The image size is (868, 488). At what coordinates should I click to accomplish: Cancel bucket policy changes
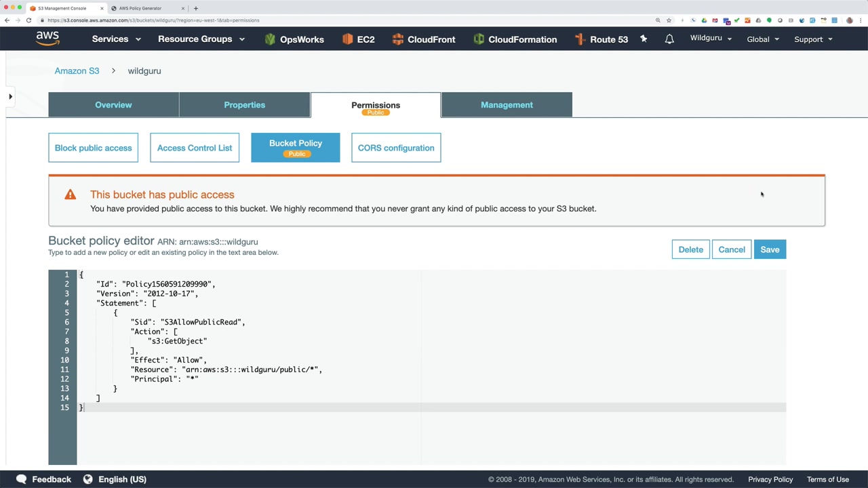(732, 249)
